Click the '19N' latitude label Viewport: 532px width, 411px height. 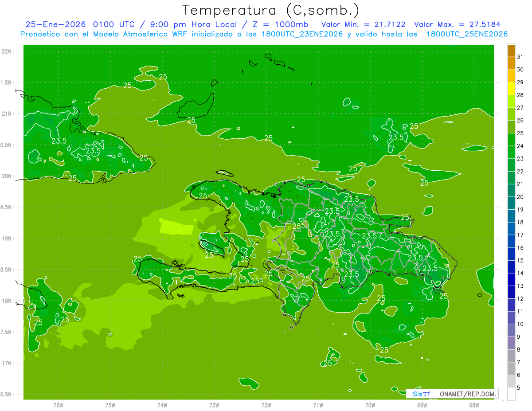coord(7,238)
